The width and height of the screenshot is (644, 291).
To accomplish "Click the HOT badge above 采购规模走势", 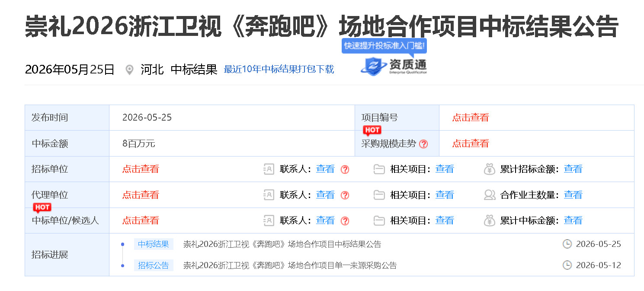I will click(x=372, y=131).
